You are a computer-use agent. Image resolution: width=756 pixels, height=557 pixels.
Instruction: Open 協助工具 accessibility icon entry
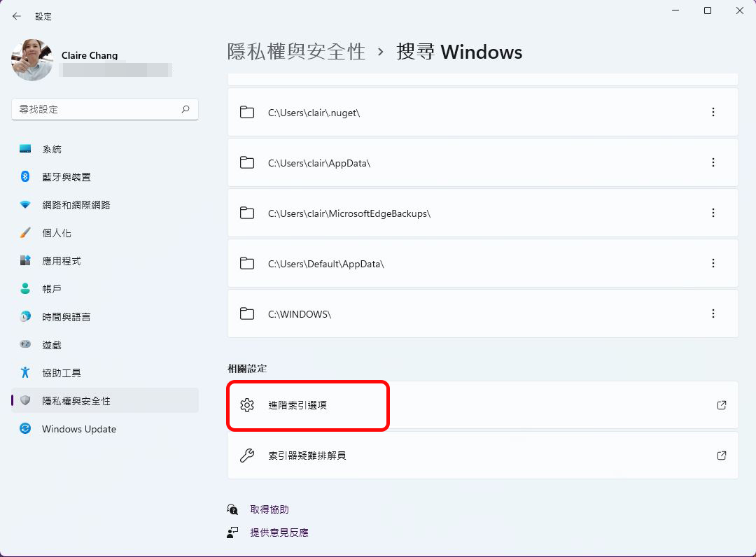[25, 372]
